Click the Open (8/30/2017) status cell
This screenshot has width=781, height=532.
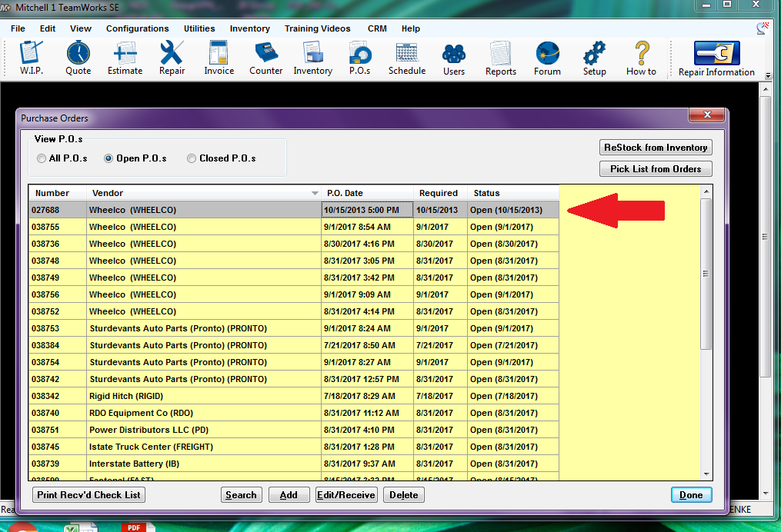point(513,244)
